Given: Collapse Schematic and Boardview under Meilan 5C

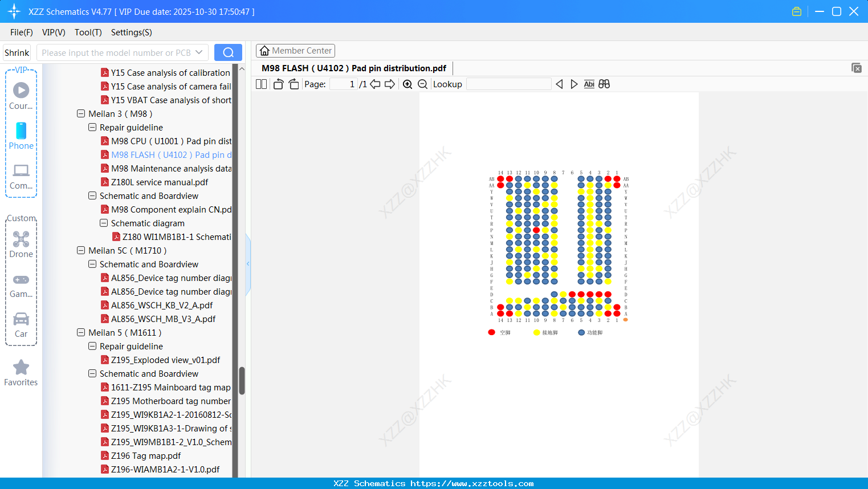Looking at the screenshot, I should click(x=92, y=264).
